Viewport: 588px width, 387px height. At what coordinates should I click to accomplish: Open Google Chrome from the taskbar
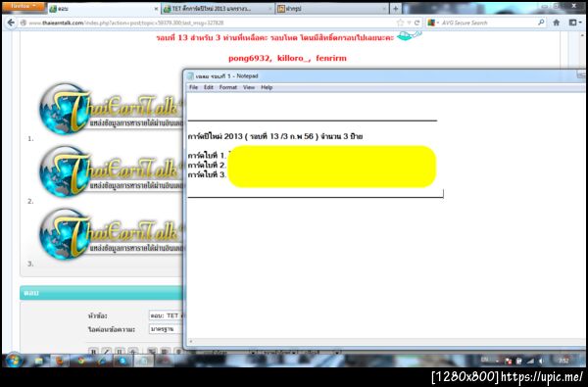[x=81, y=361]
